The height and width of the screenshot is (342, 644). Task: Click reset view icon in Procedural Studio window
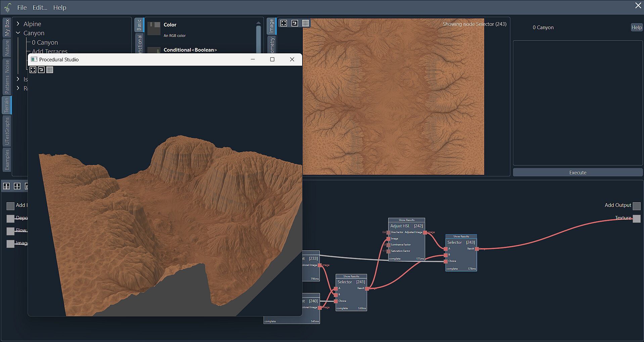tap(41, 70)
